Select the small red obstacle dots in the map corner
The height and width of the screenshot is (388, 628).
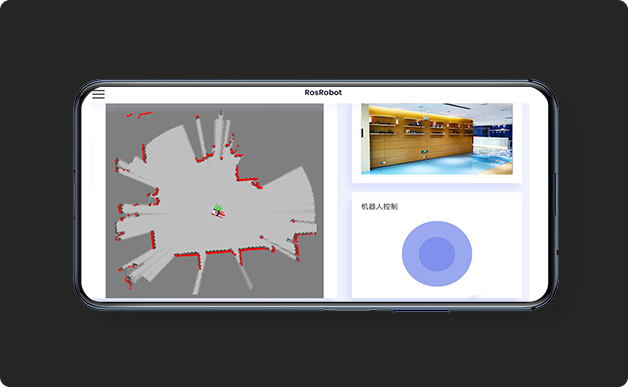pyautogui.click(x=139, y=115)
